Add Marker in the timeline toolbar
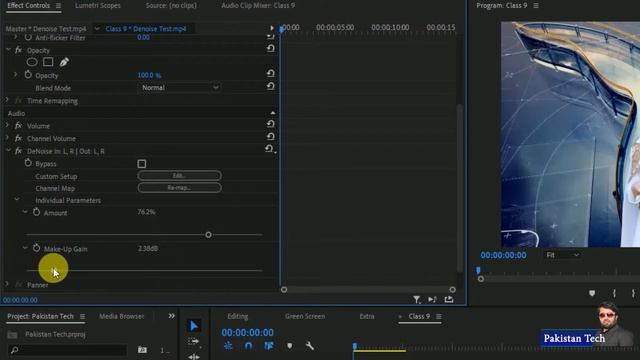The height and width of the screenshot is (360, 640). point(289,346)
